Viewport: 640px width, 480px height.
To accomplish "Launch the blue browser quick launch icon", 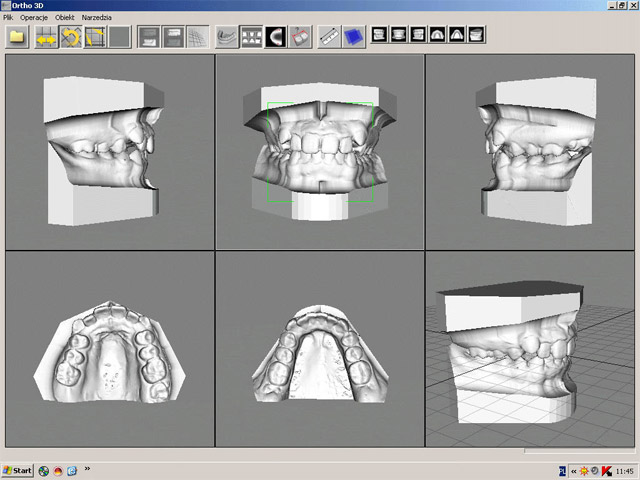I will 72,471.
